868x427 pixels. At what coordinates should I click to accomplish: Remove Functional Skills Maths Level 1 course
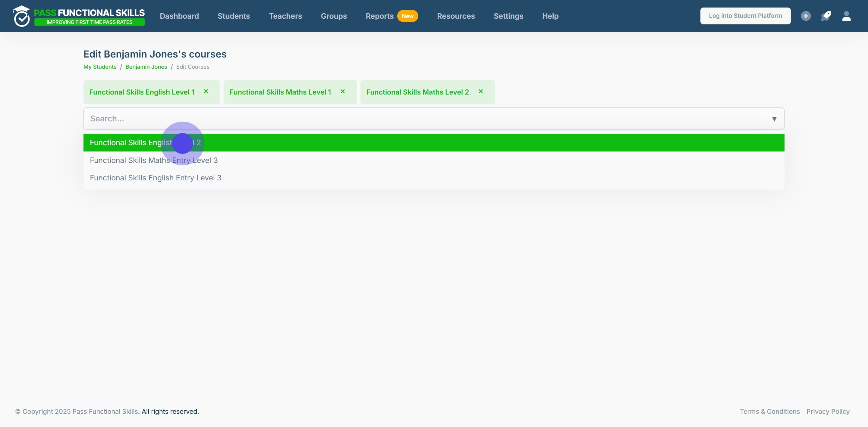[343, 91]
